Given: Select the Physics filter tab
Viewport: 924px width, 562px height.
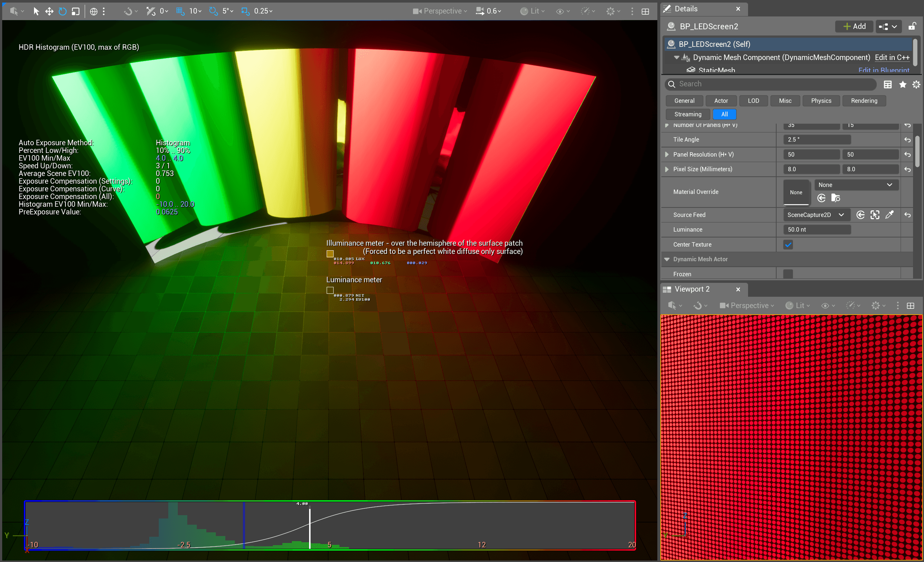Looking at the screenshot, I should tap(821, 101).
